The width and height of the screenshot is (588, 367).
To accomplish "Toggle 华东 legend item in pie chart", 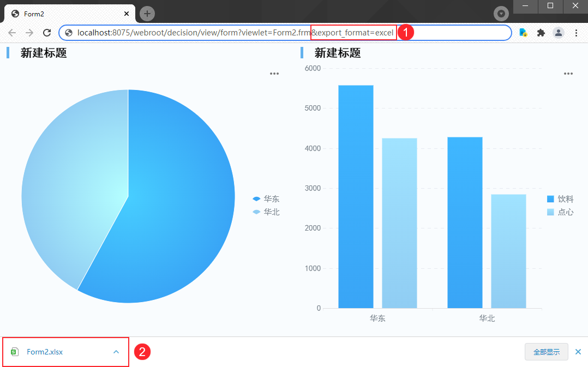I will pyautogui.click(x=266, y=198).
